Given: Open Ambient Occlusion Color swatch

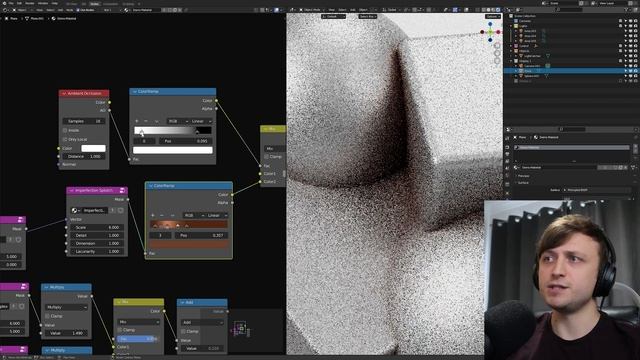Looking at the screenshot, I should coord(93,148).
